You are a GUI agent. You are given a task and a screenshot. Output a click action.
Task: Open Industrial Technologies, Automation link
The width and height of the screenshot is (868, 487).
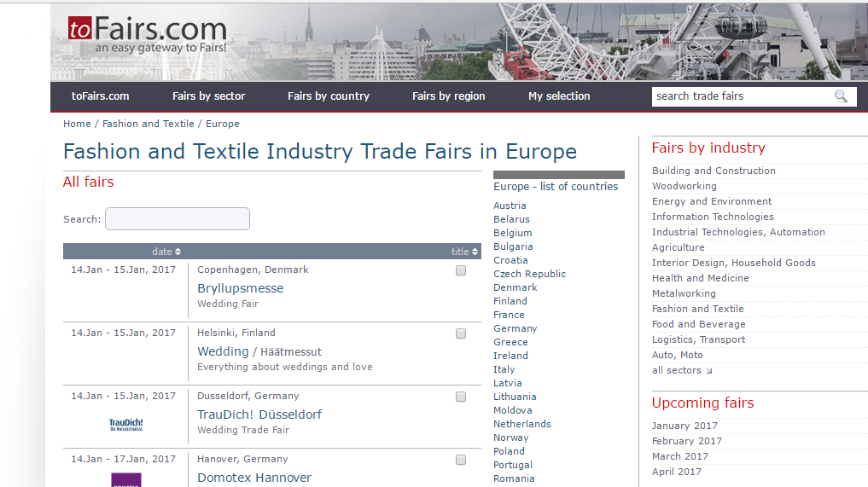click(738, 233)
